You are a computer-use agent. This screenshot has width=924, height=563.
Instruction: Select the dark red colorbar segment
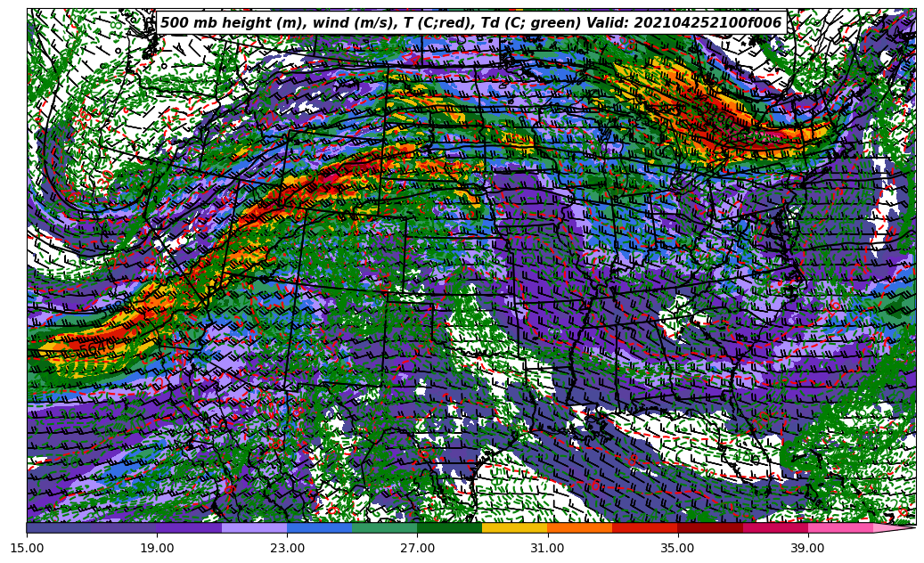710,527
